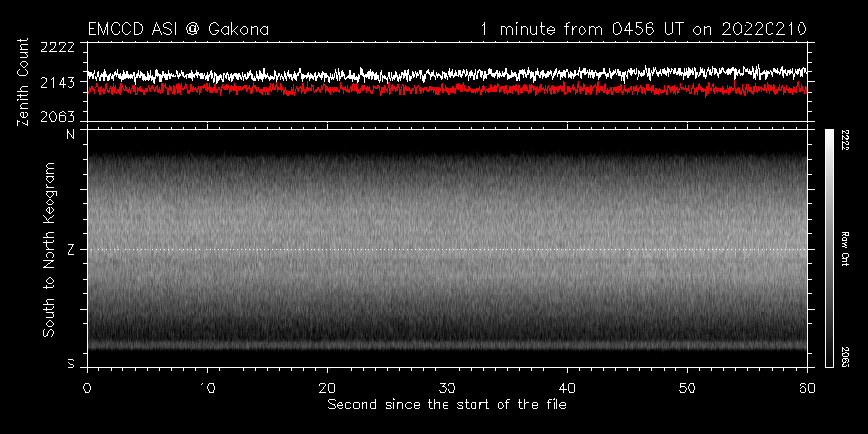Click the '30' tick label on time axis
868x434 pixels.
pos(448,387)
